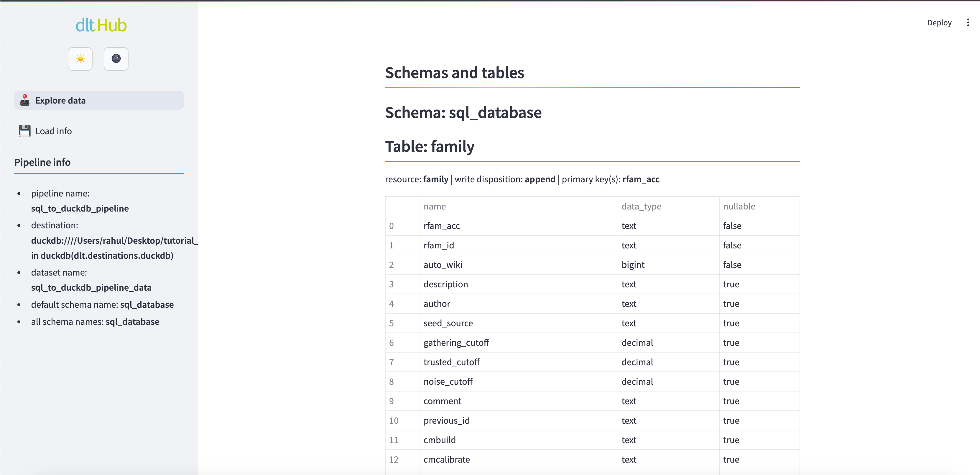Click the rainbow gradient divider under Schemas and tables
980x475 pixels.
click(x=592, y=88)
